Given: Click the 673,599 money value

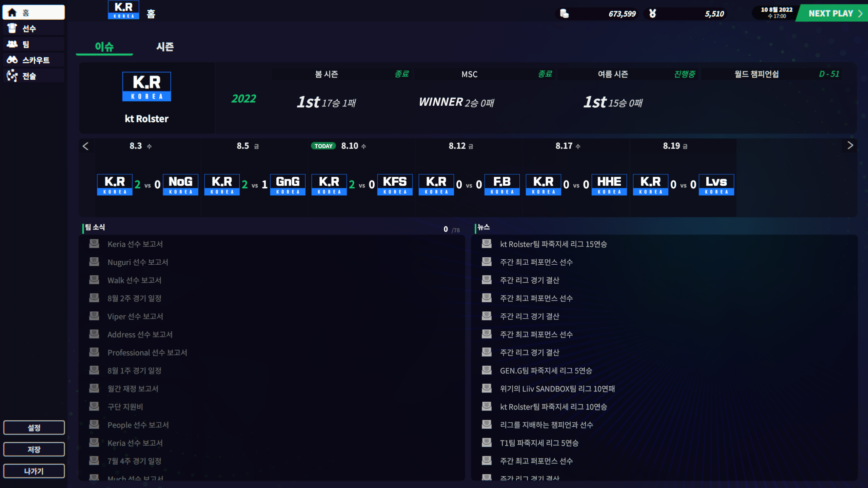Looking at the screenshot, I should (x=622, y=14).
